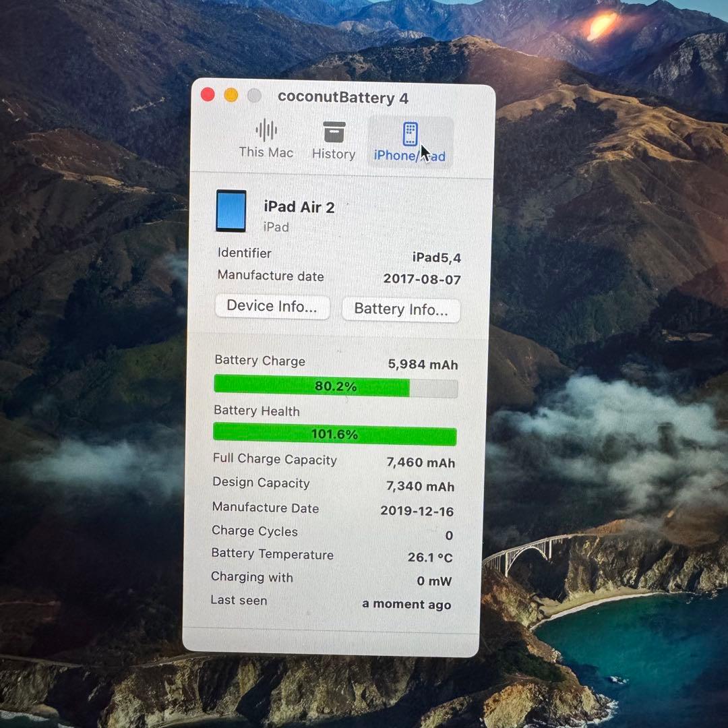Click the iPad subtitle under device name
The height and width of the screenshot is (728, 728).
276,227
